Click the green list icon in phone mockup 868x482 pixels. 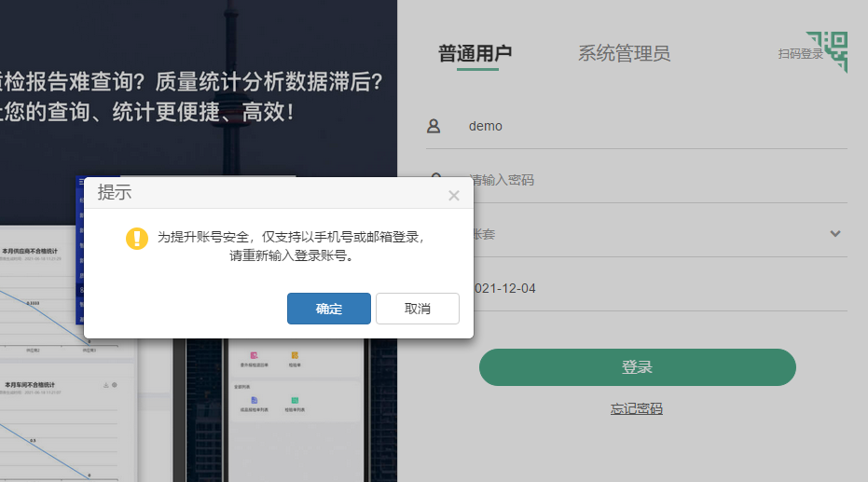pos(295,400)
